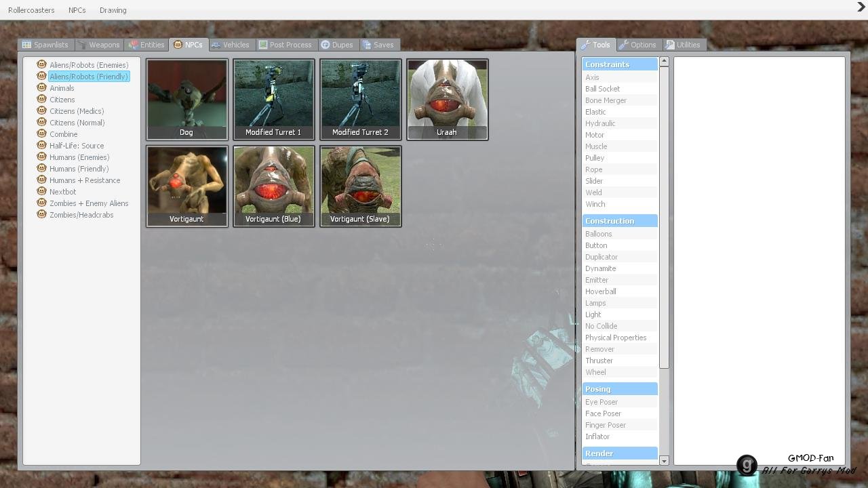
Task: Click the tool list scrollbar thumb
Action: pyautogui.click(x=664, y=218)
